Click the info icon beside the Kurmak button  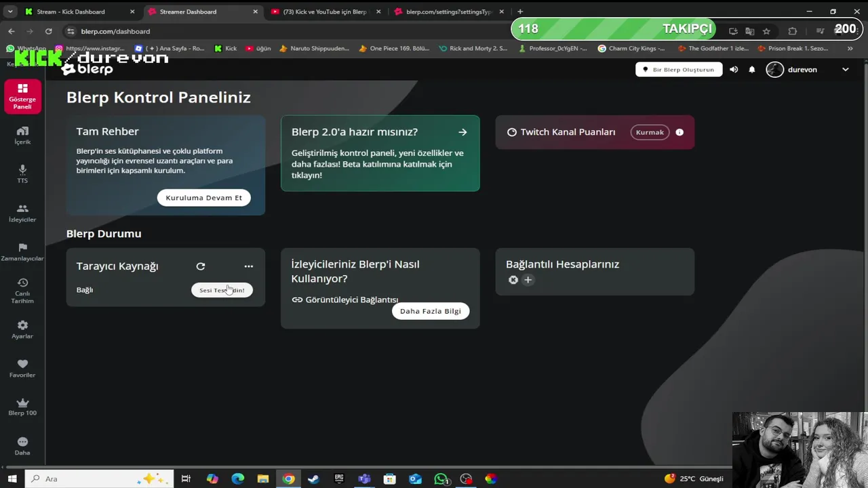click(x=679, y=132)
